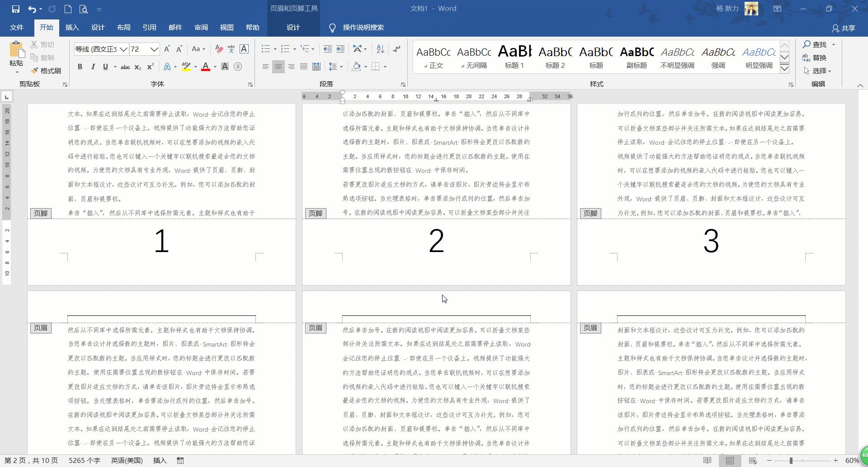Clear all formatting with the eraser icon
868x467 pixels.
pyautogui.click(x=219, y=49)
